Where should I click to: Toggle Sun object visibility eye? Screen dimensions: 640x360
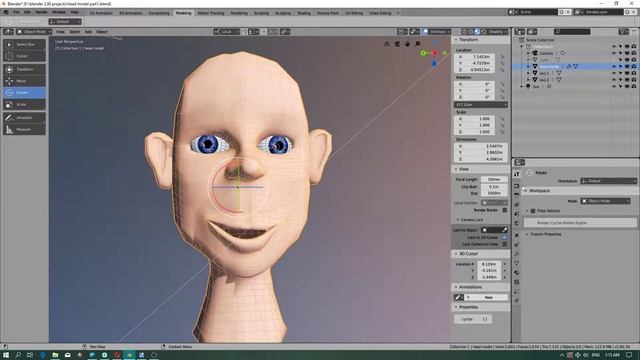pyautogui.click(x=614, y=87)
